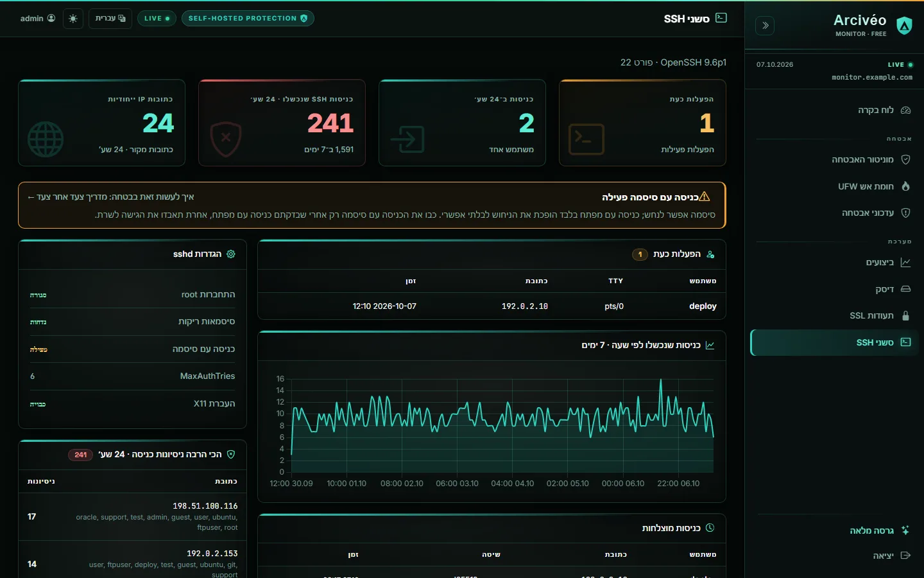Click the Arcivéo shield logo

click(x=904, y=26)
